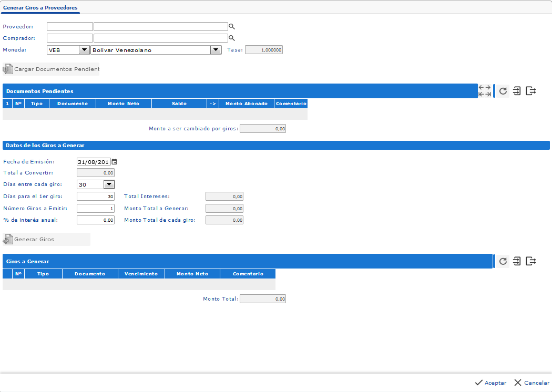
Task: Click the Monto Total de cada giro field
Action: click(224, 220)
